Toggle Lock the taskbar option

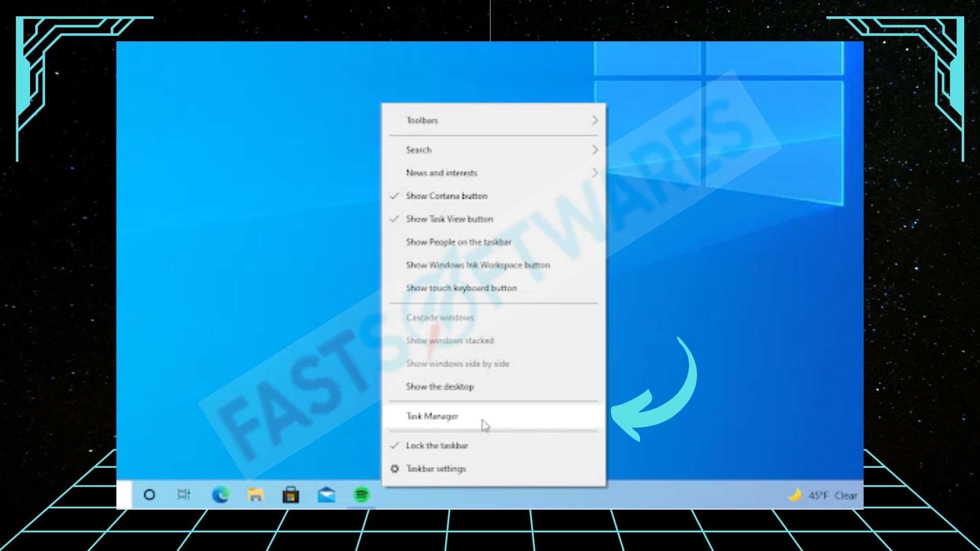point(494,445)
